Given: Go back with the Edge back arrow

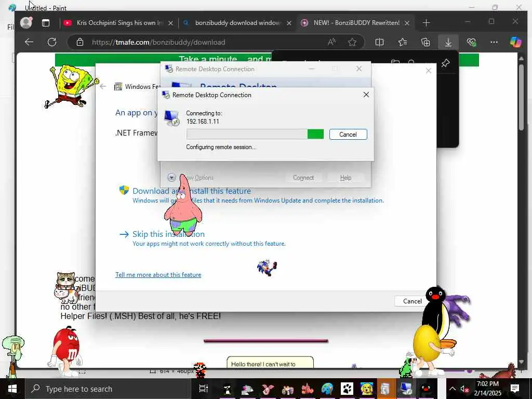Looking at the screenshot, I should pos(29,42).
